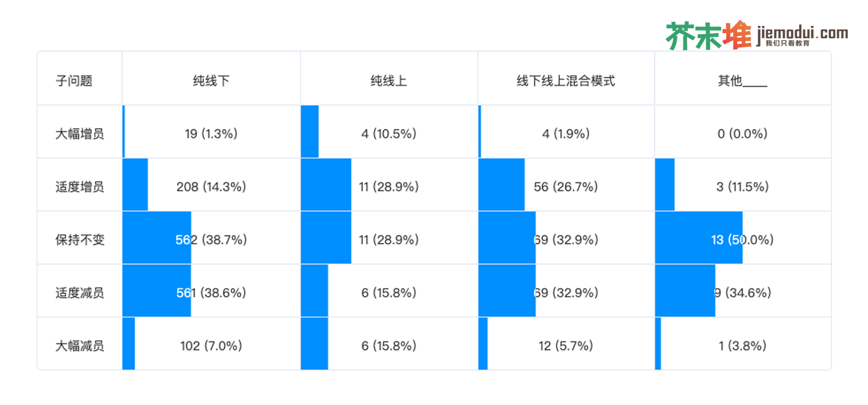Screen dimensions: 868x405
Task: Click the 12 (5.7%) cell value
Action: [x=566, y=346]
